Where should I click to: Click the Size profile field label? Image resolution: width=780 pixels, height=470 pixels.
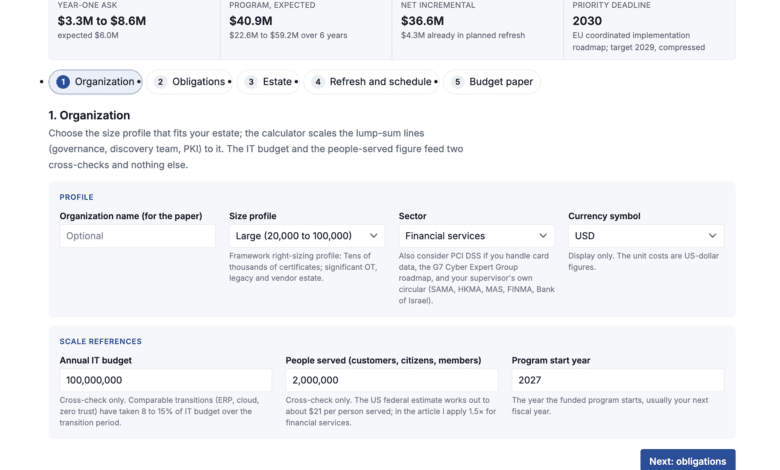(253, 216)
